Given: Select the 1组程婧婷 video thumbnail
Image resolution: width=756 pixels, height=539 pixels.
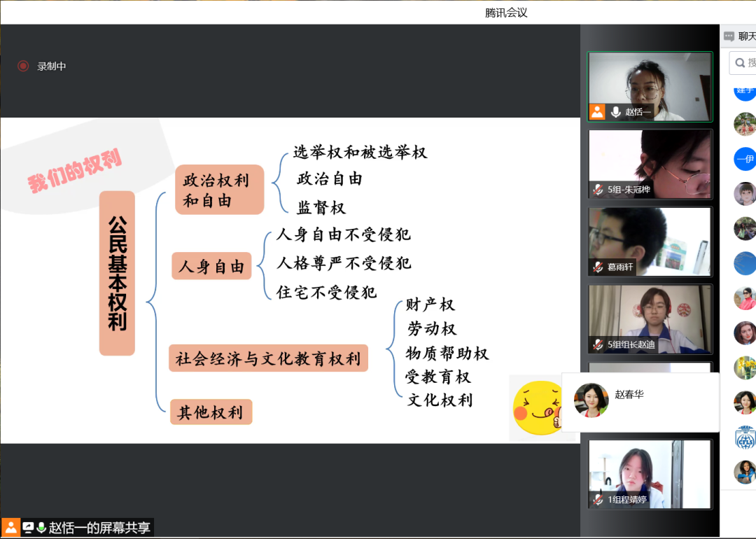Looking at the screenshot, I should 650,474.
